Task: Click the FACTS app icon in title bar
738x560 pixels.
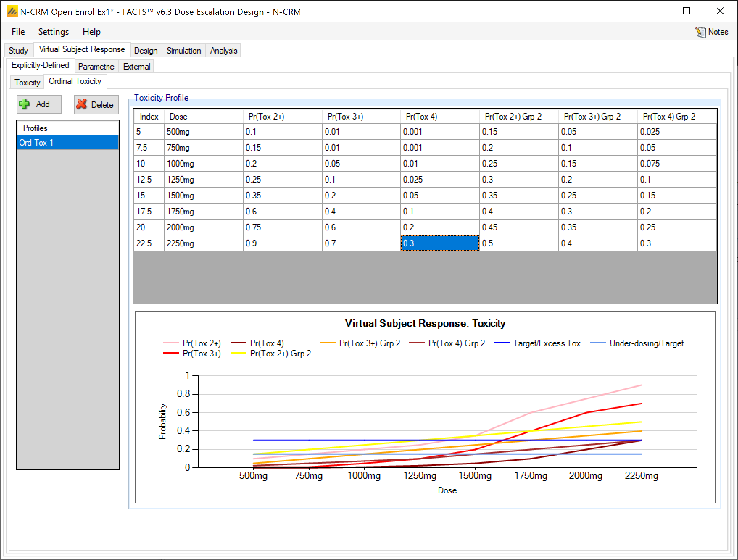Action: pyautogui.click(x=12, y=12)
